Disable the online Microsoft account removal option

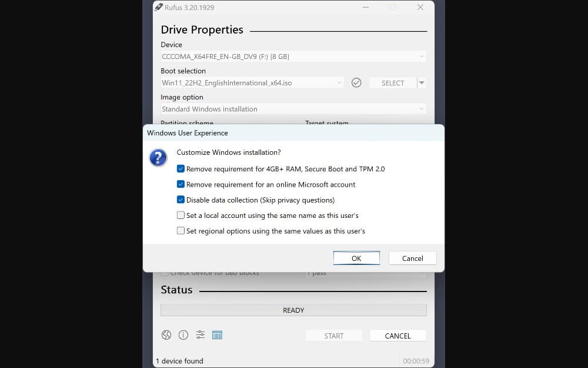(x=181, y=184)
